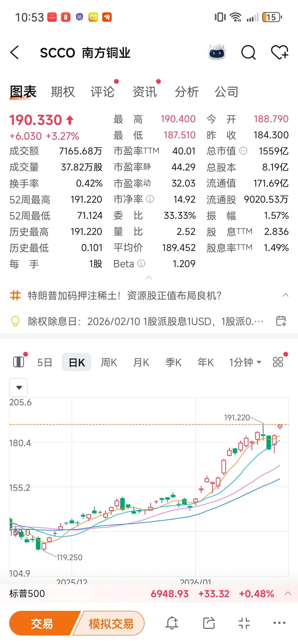
Task: Open the chart indicator dropdown arrow box
Action: (18, 387)
